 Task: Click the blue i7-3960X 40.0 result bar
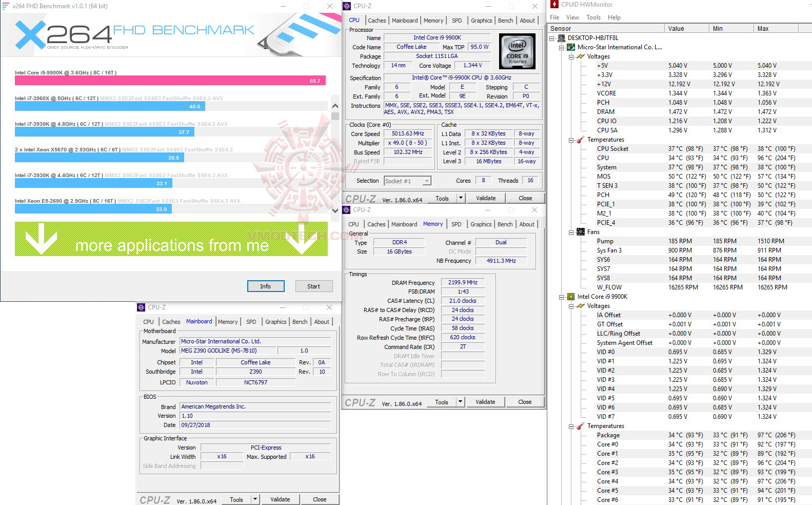pyautogui.click(x=110, y=106)
